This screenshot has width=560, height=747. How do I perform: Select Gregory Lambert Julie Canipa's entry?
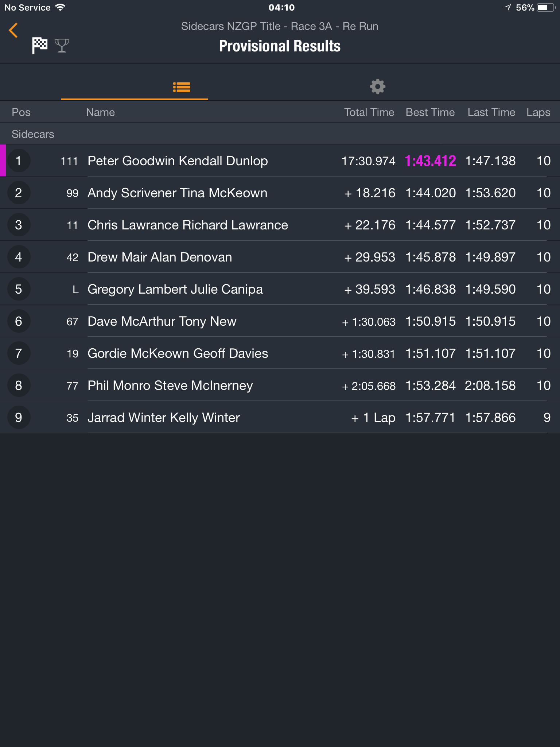pos(280,289)
